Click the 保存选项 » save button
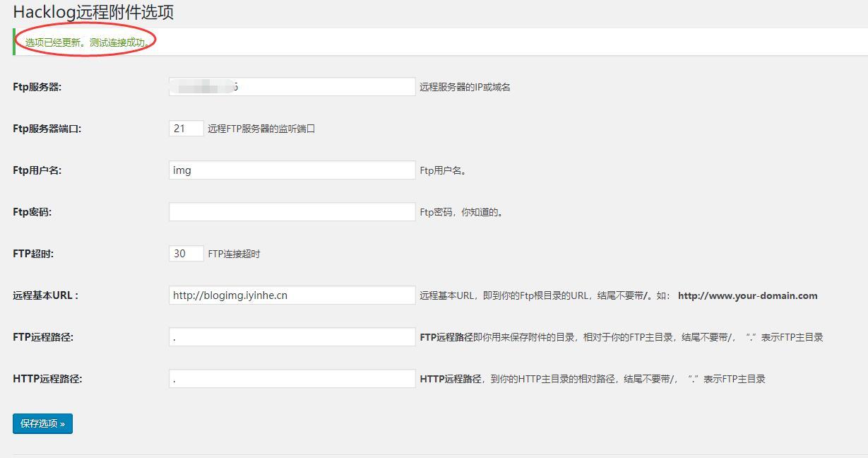Viewport: 868px width, 458px height. click(x=42, y=423)
